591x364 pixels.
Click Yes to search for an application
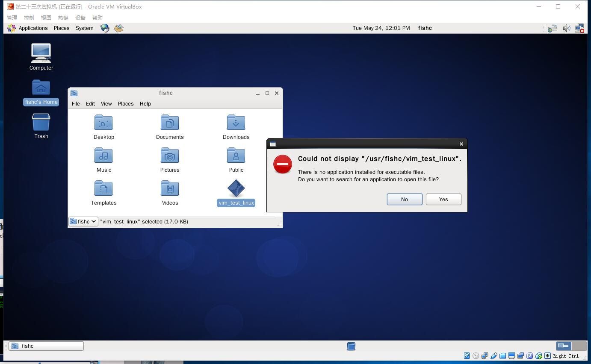click(443, 200)
